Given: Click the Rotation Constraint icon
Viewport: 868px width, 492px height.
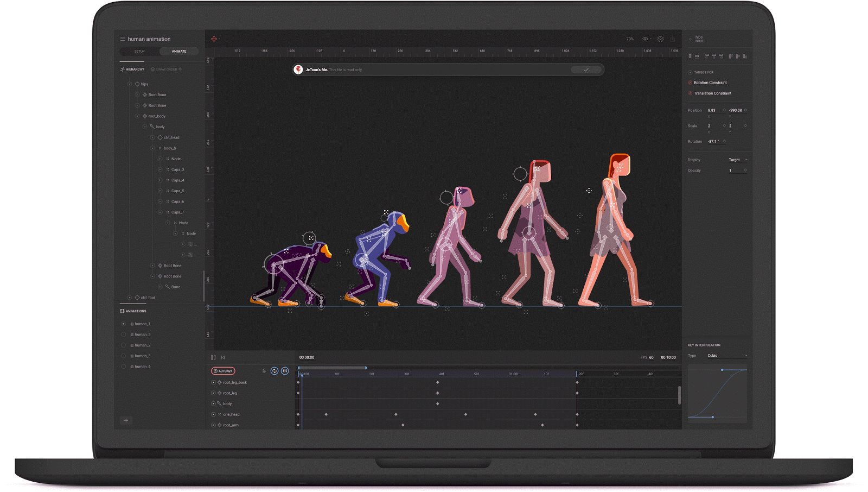Looking at the screenshot, I should [690, 83].
